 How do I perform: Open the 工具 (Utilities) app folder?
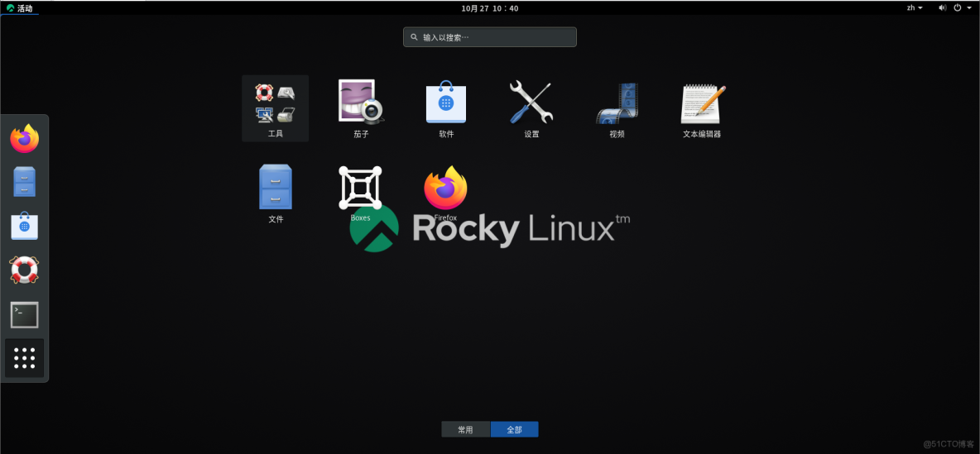coord(275,108)
